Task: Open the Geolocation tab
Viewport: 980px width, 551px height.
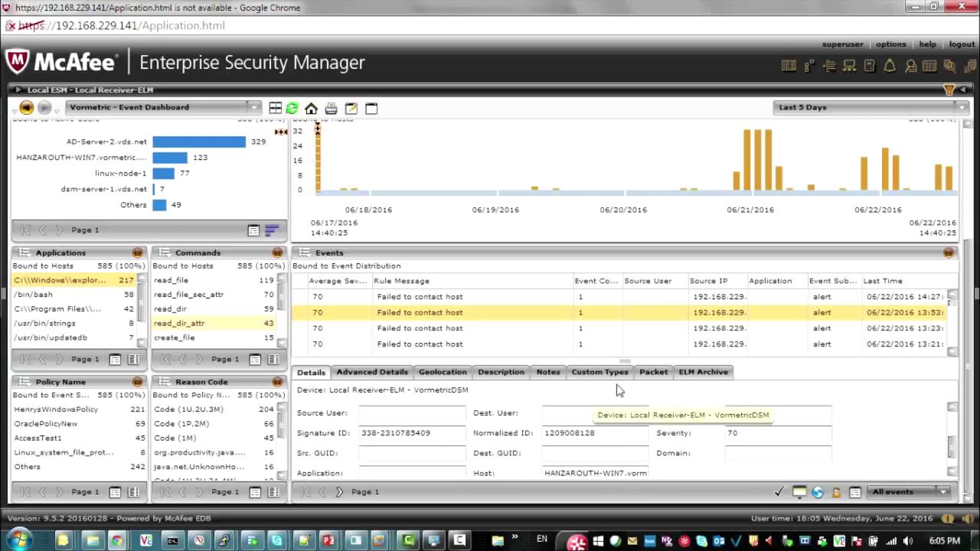Action: click(443, 372)
